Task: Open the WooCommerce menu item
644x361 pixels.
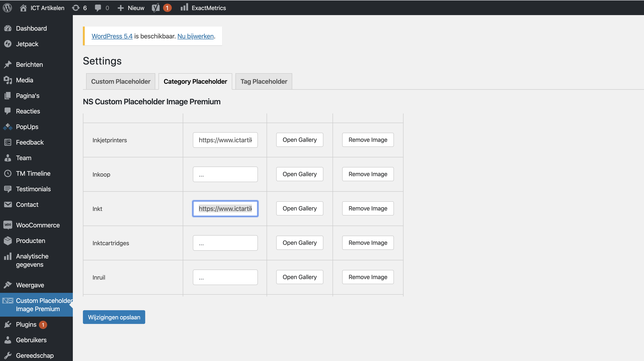Action: coord(38,225)
